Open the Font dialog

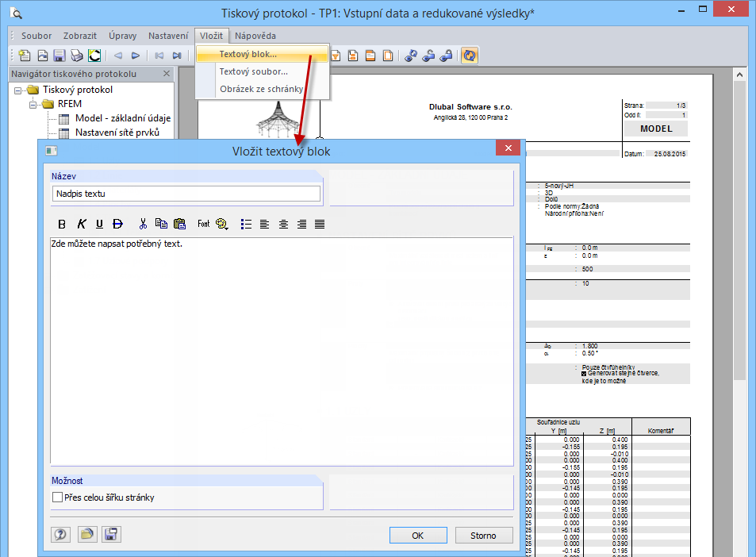coord(203,224)
